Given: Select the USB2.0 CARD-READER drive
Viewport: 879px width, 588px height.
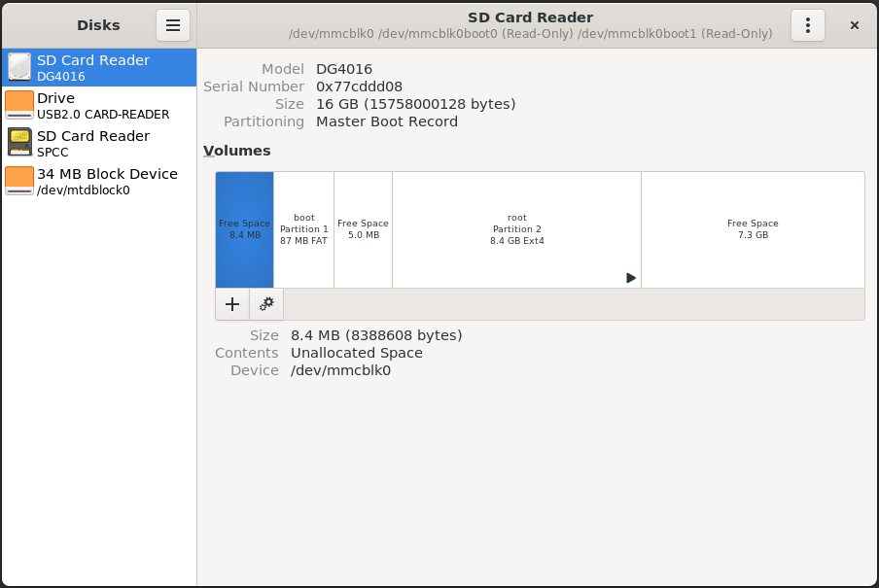Looking at the screenshot, I should point(99,105).
